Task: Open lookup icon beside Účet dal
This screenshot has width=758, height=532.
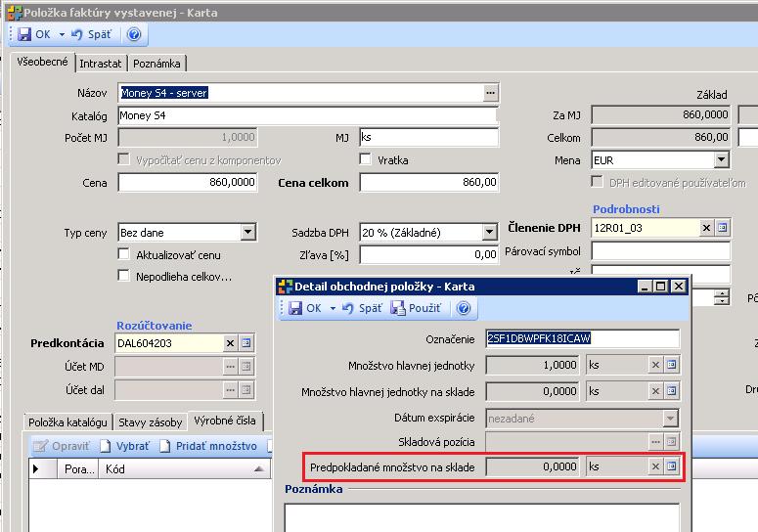Action: tap(246, 389)
